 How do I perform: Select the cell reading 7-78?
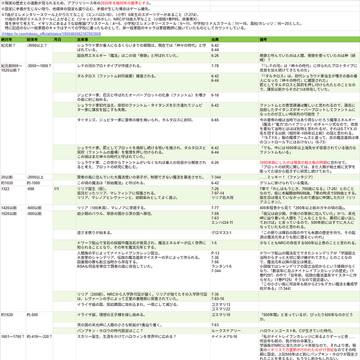point(234,68)
